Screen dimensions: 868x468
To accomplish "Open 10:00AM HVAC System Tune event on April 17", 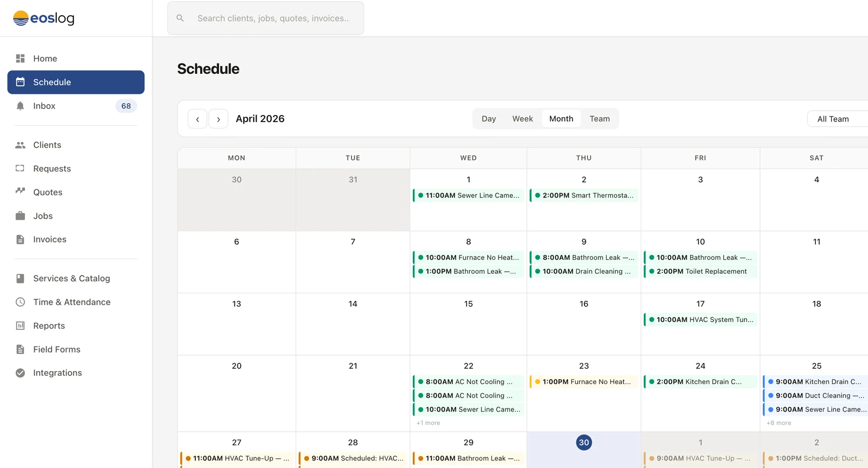I will 700,319.
